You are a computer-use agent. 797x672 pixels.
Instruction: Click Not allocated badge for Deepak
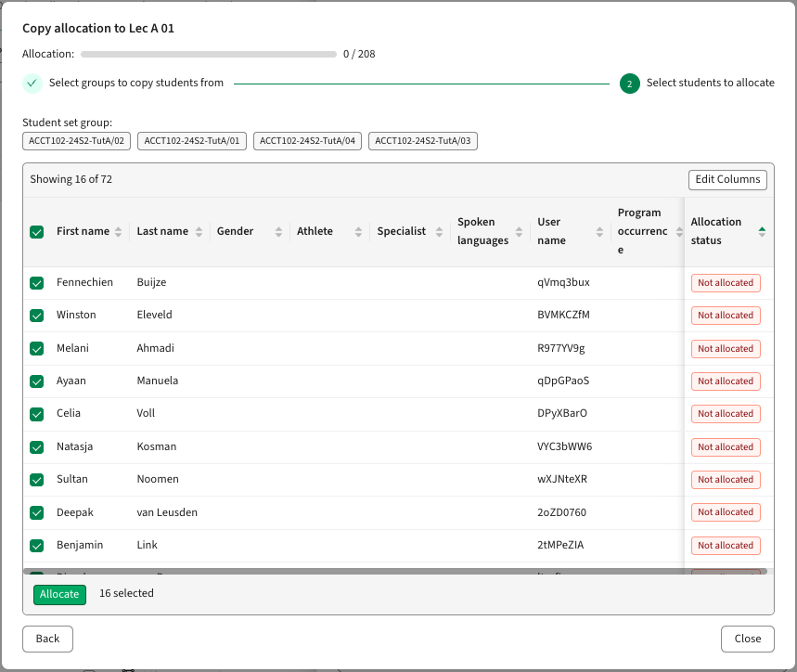(x=726, y=512)
